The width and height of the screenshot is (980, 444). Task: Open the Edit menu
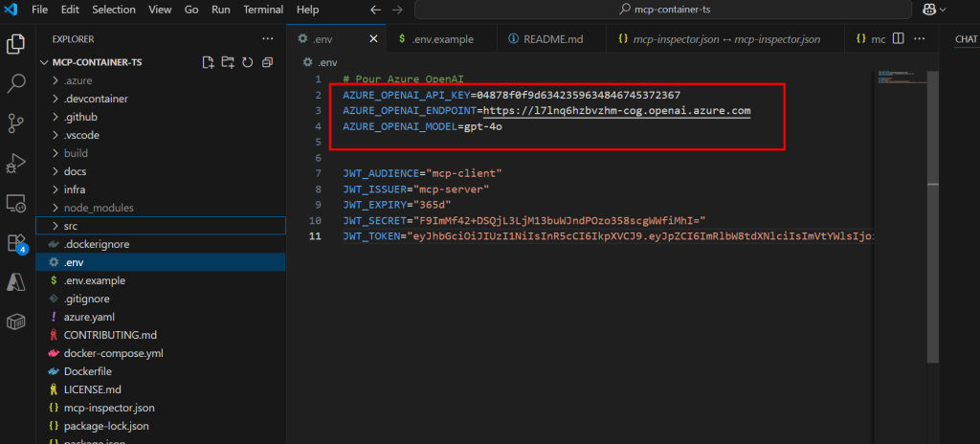point(70,10)
